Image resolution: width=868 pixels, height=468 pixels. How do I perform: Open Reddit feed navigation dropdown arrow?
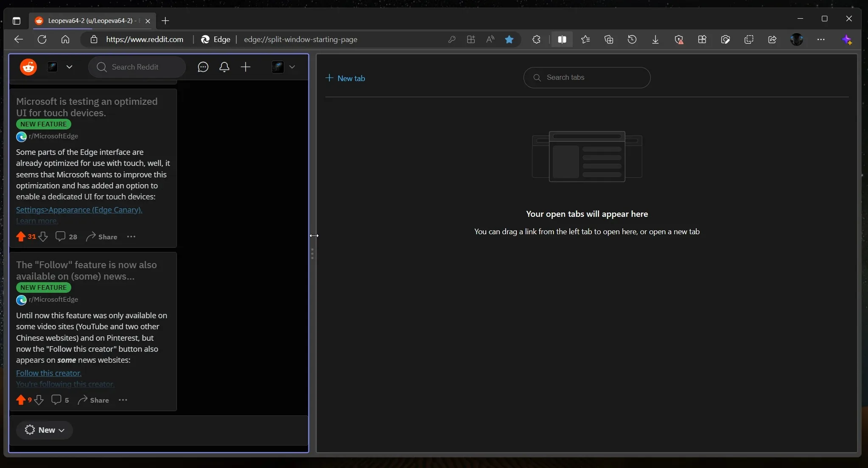[x=70, y=67]
